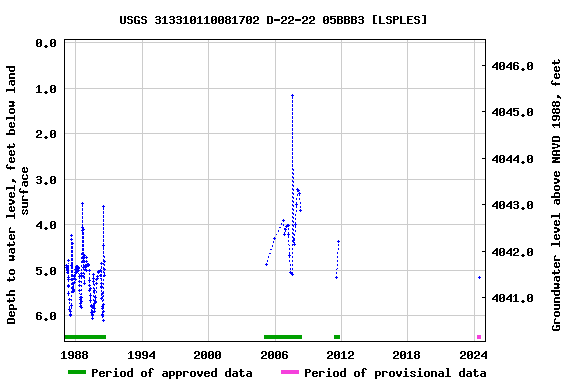Click the 3.0 depth axis value

pyautogui.click(x=46, y=180)
